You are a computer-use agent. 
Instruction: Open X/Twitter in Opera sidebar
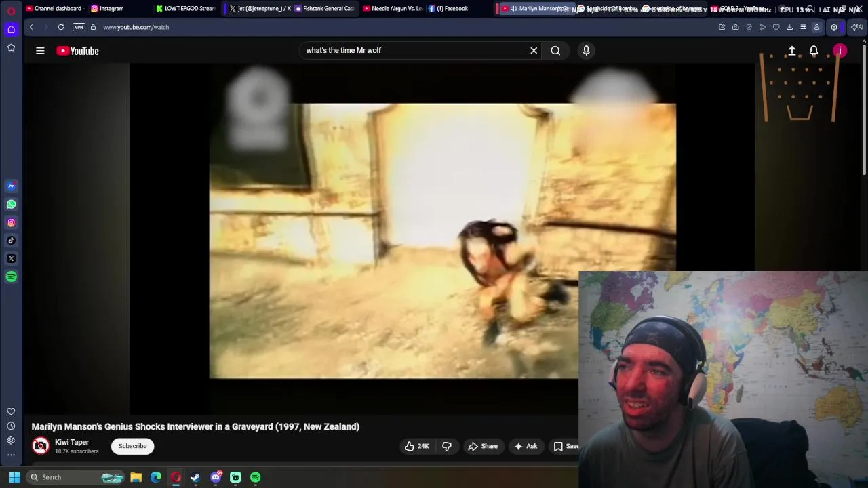pos(11,258)
